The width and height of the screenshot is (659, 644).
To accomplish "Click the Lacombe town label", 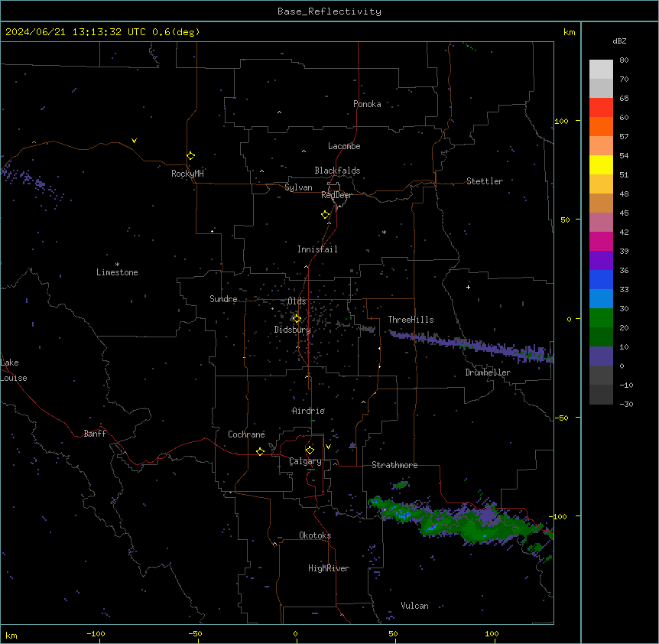I will click(344, 146).
